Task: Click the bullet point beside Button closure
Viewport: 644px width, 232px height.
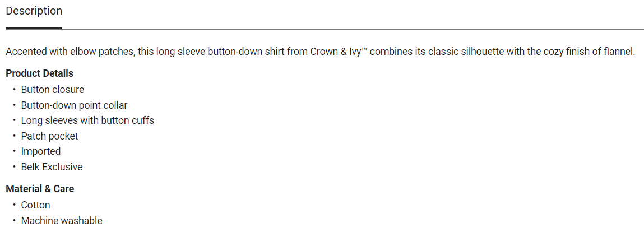Action: pyautogui.click(x=14, y=90)
